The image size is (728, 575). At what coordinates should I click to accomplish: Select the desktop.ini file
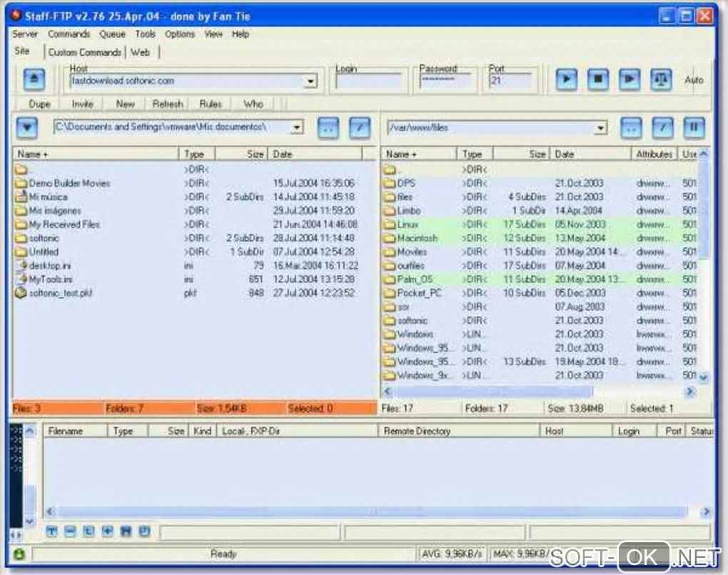click(x=50, y=265)
